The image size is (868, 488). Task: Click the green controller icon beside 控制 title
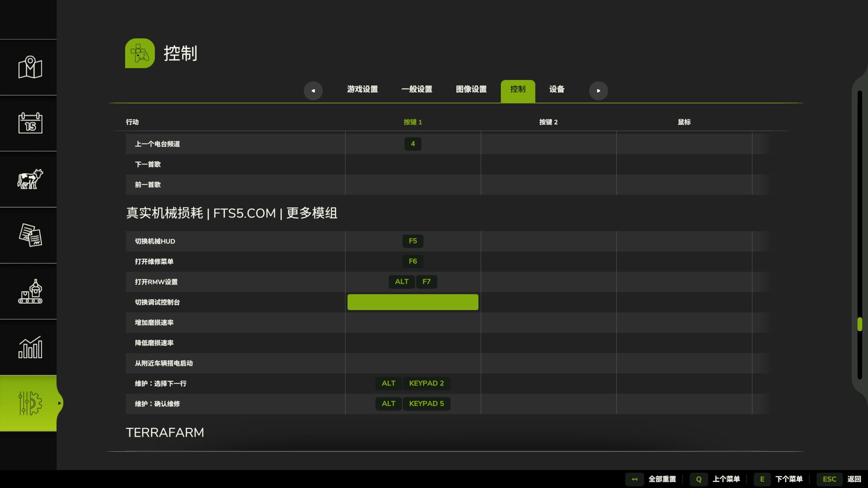tap(140, 53)
